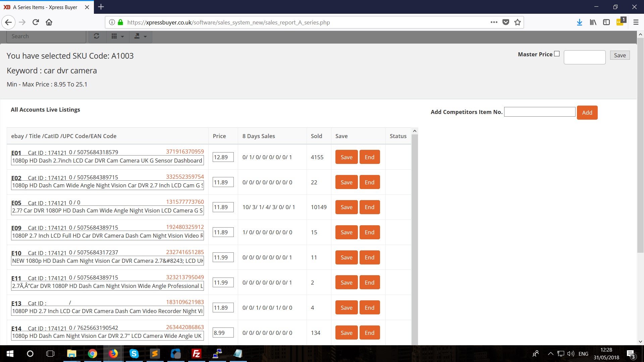This screenshot has height=362, width=644.
Task: Click Add competitor item button
Action: 587,113
